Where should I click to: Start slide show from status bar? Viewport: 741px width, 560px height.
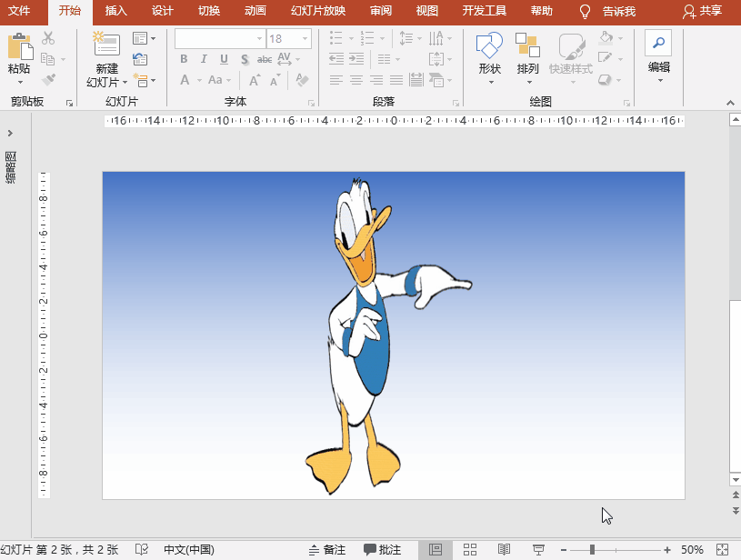(538, 550)
